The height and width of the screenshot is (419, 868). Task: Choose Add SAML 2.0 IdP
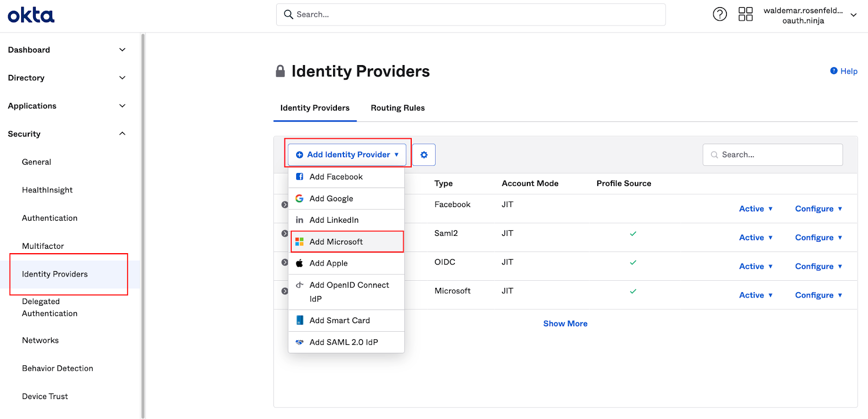(346, 342)
